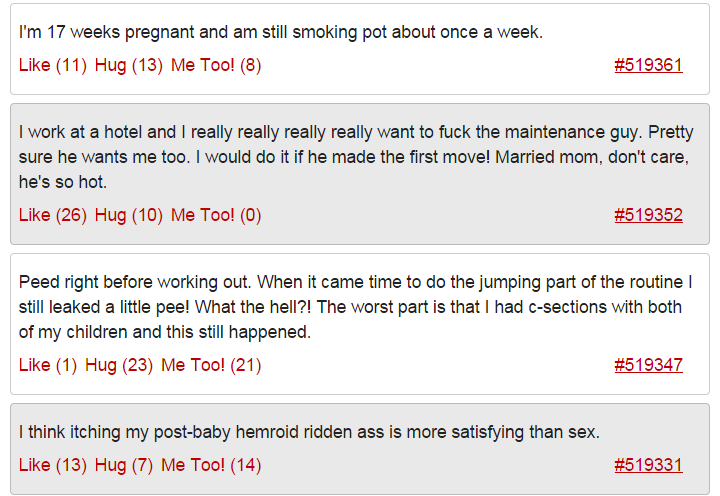This screenshot has width=720, height=496.
Task: Click Me Too! (8) on first post
Action: coord(216,65)
